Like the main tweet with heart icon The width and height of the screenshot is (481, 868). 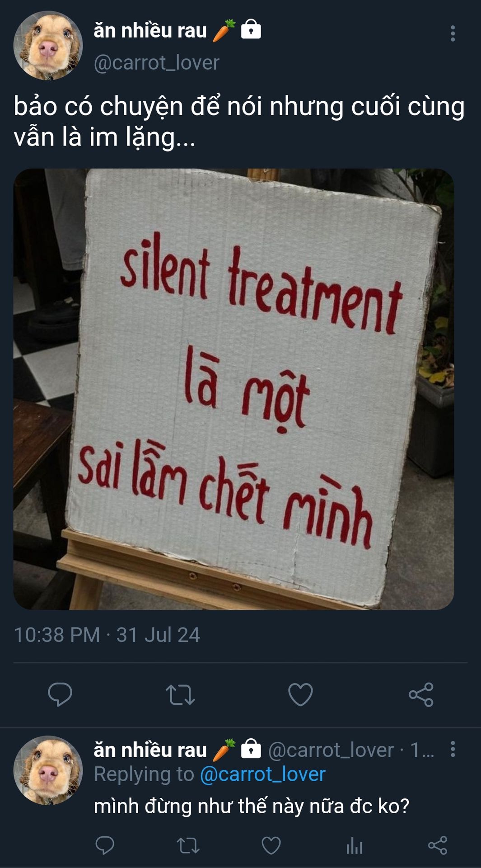coord(300,695)
